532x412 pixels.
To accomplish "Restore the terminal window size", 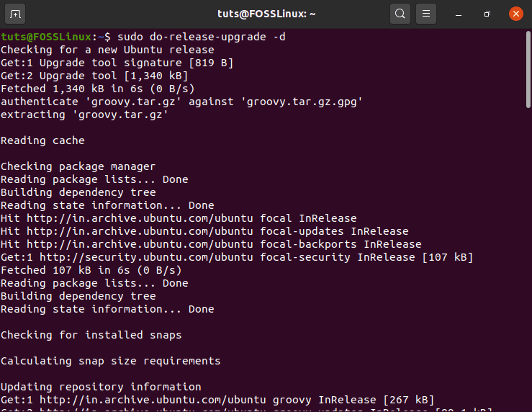I will click(x=487, y=14).
